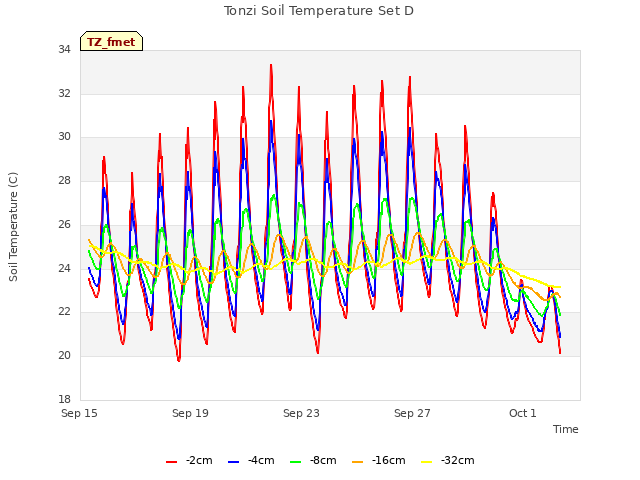Click the red -2cm legend swatch
640x480 pixels.
[171, 462]
